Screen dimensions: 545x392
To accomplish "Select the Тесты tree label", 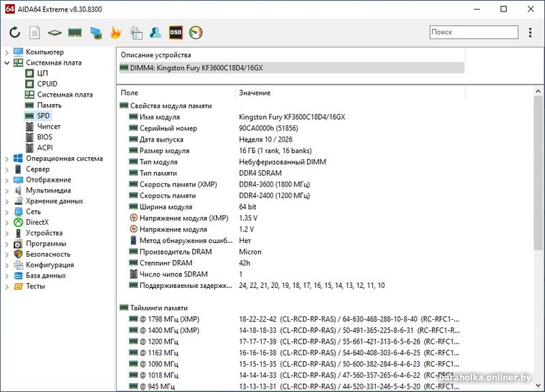I will pos(35,286).
